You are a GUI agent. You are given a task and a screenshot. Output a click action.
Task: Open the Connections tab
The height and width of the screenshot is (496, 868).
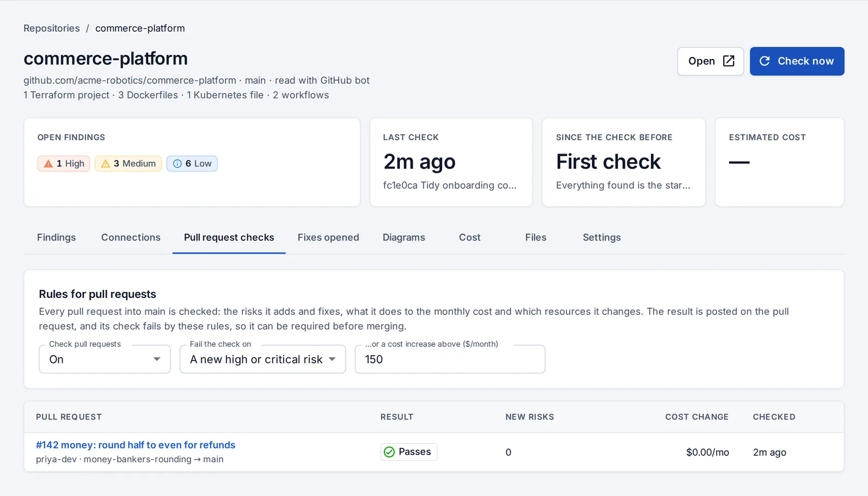click(x=131, y=237)
